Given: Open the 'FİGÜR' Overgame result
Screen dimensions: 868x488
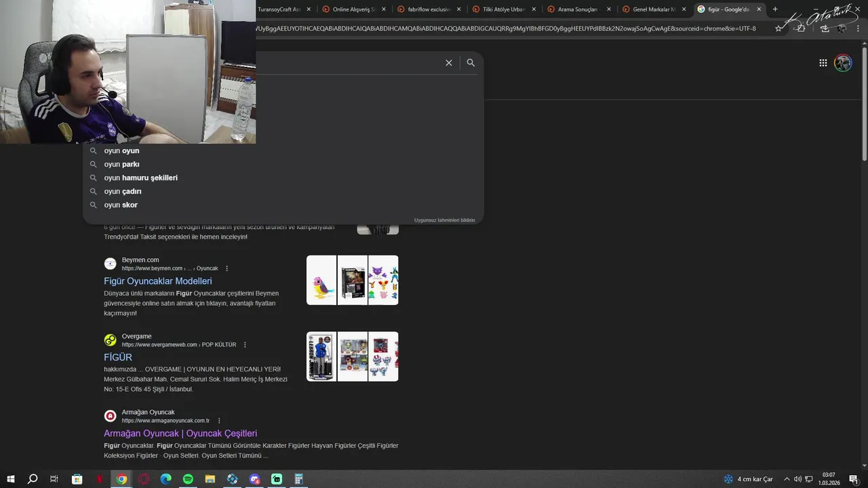Looking at the screenshot, I should point(118,357).
